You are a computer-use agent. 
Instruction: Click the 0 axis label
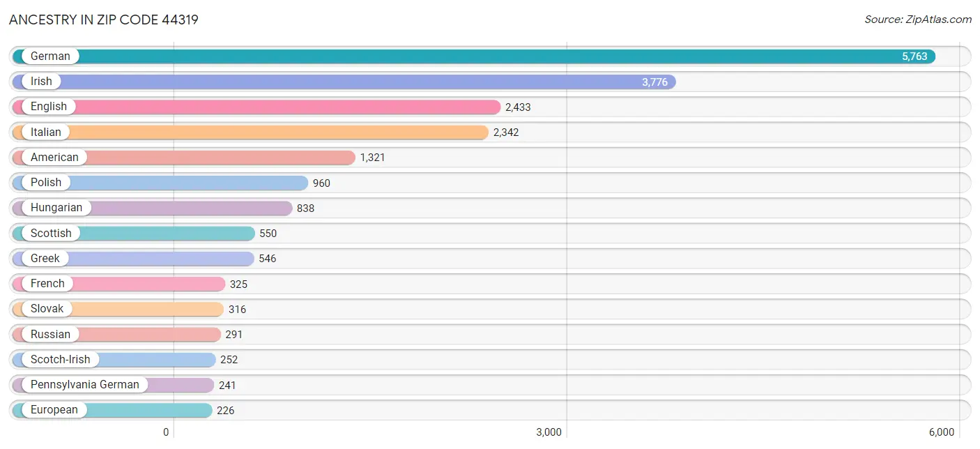point(166,432)
